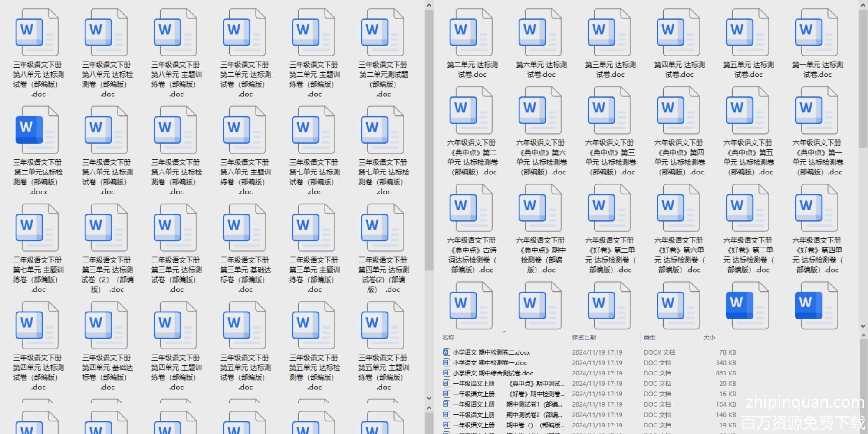The height and width of the screenshot is (434, 868).
Task: Select the 一年级语文上册《典中点》期中测试 list row
Action: pyautogui.click(x=589, y=384)
